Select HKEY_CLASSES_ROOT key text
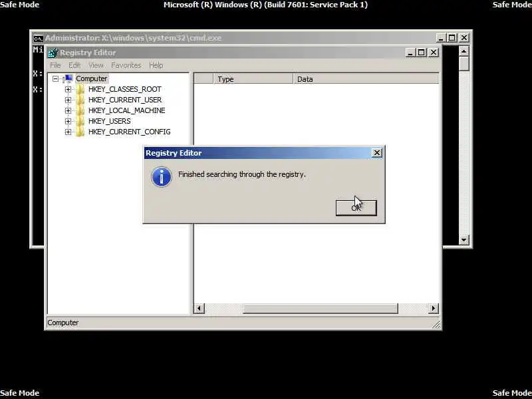 point(124,89)
